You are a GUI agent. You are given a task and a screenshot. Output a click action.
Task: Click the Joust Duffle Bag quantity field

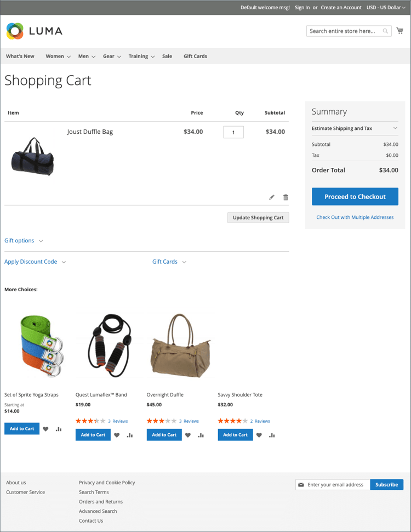coord(233,132)
